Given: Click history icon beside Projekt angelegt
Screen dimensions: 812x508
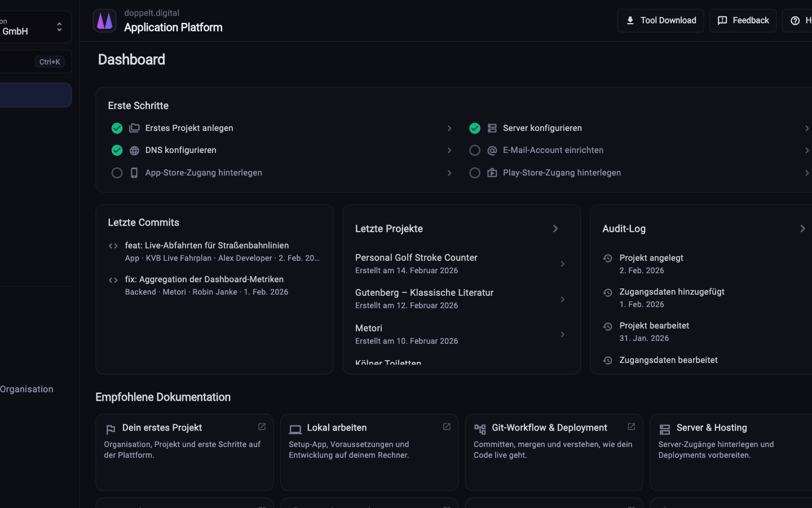Looking at the screenshot, I should [x=607, y=259].
